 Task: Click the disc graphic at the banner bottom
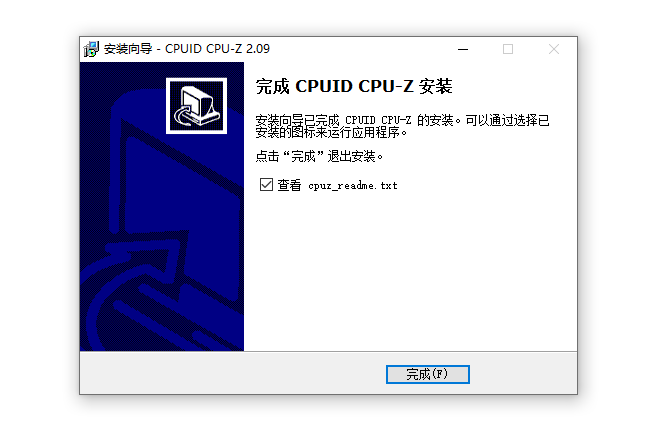(x=166, y=319)
